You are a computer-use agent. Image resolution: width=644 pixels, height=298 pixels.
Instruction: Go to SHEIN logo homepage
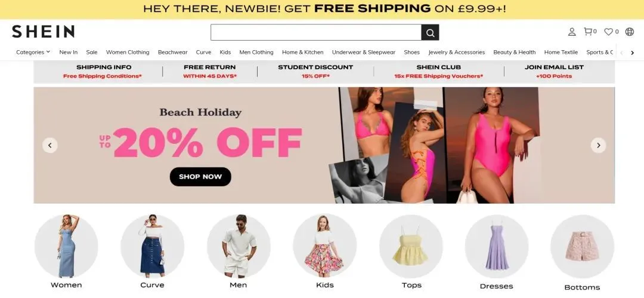click(x=43, y=31)
